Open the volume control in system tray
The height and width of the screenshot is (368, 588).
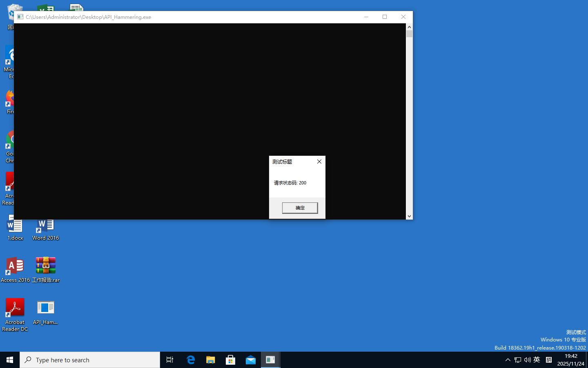pyautogui.click(x=527, y=360)
